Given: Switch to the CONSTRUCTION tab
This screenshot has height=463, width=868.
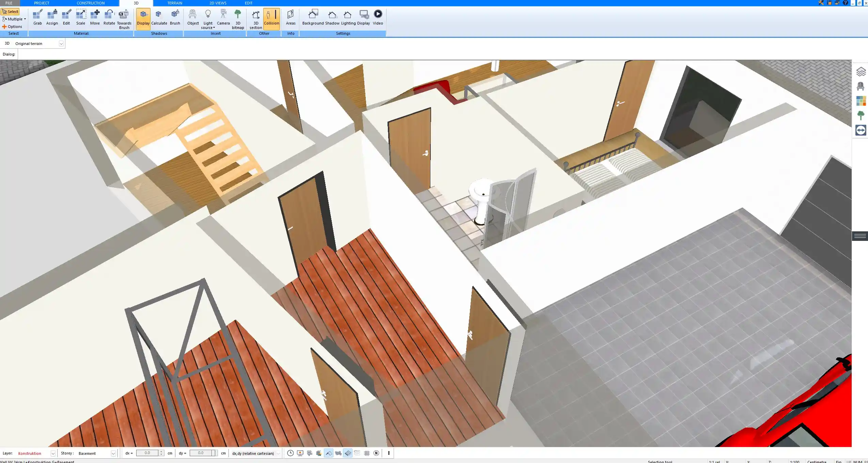Looking at the screenshot, I should pyautogui.click(x=91, y=3).
